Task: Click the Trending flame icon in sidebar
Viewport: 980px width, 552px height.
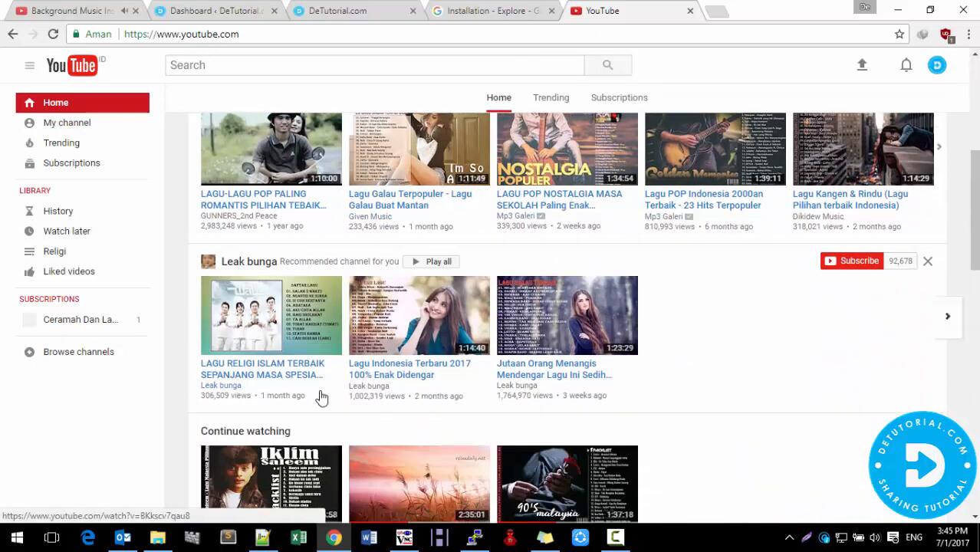Action: [29, 143]
